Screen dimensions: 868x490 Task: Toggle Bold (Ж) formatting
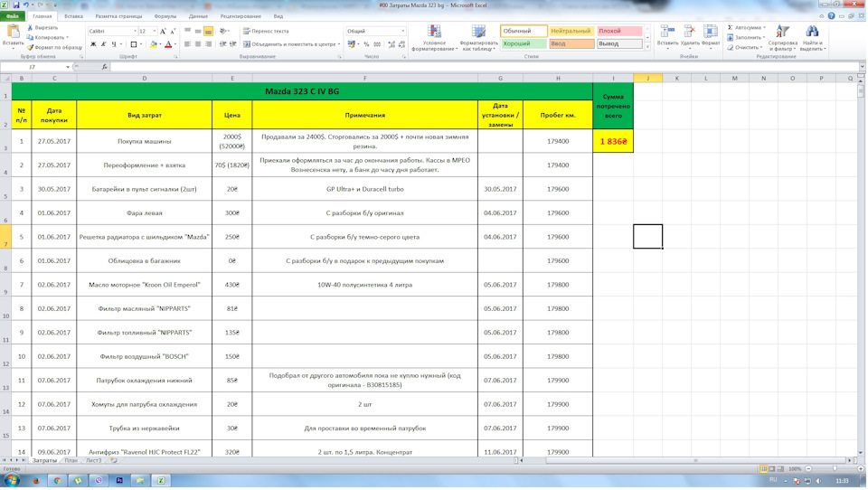(93, 44)
